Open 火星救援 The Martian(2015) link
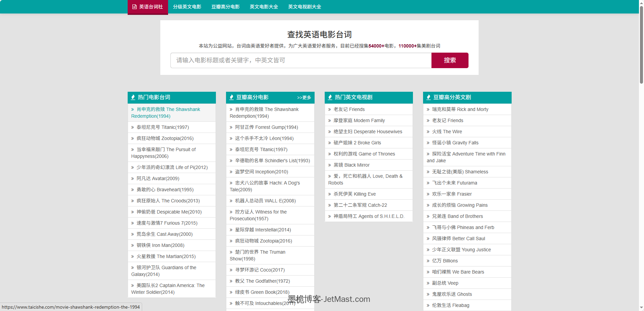The image size is (644, 311). [166, 256]
